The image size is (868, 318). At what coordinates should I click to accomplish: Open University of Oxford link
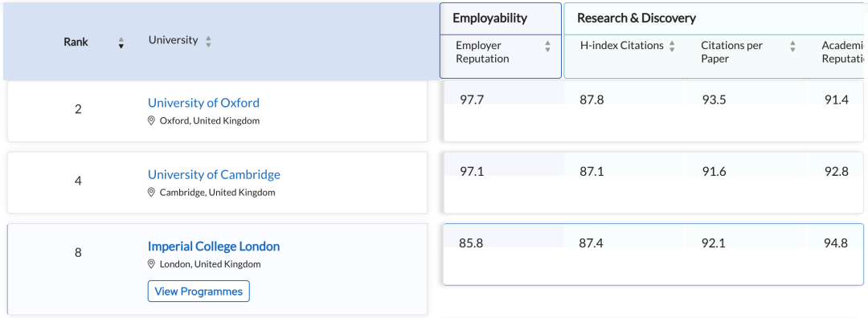tap(203, 103)
